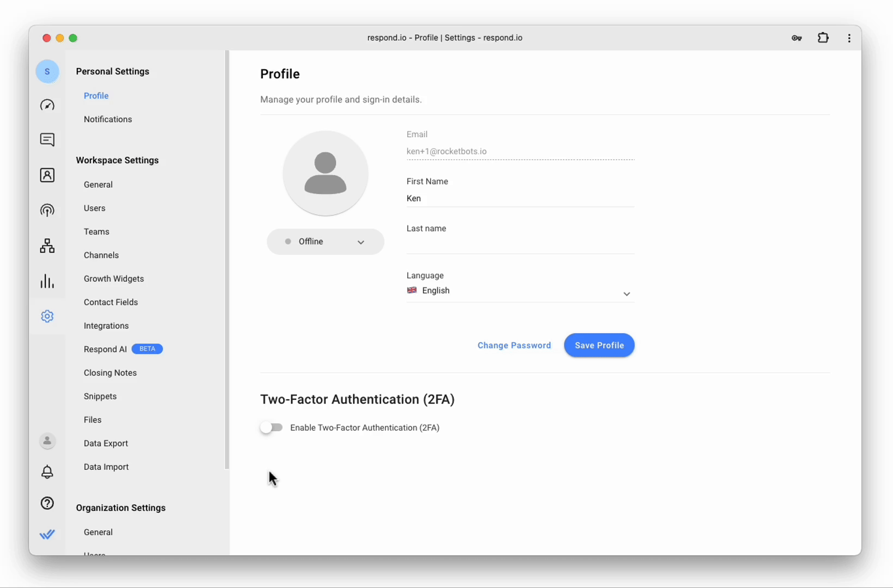Open the Contacts icon in sidebar
The width and height of the screenshot is (893, 588).
pos(47,175)
